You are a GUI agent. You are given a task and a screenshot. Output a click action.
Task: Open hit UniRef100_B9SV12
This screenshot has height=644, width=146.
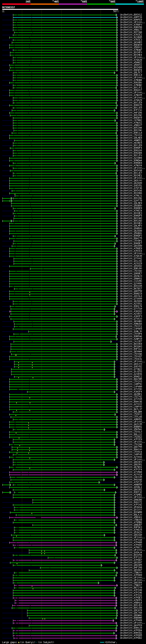(131, 15)
